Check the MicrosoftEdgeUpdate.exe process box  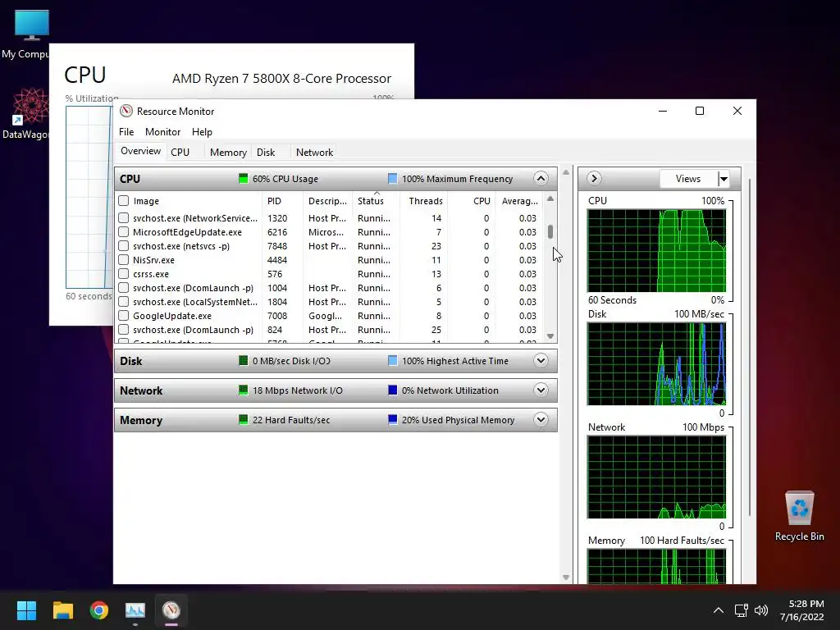124,232
